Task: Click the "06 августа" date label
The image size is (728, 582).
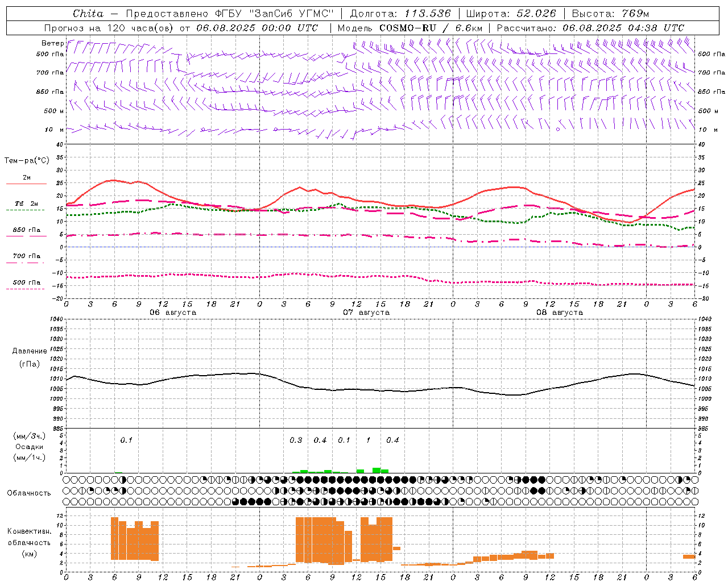Action: [173, 313]
